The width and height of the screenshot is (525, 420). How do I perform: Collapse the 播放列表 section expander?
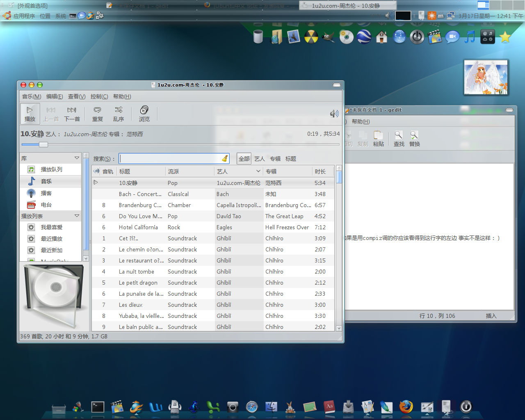77,216
